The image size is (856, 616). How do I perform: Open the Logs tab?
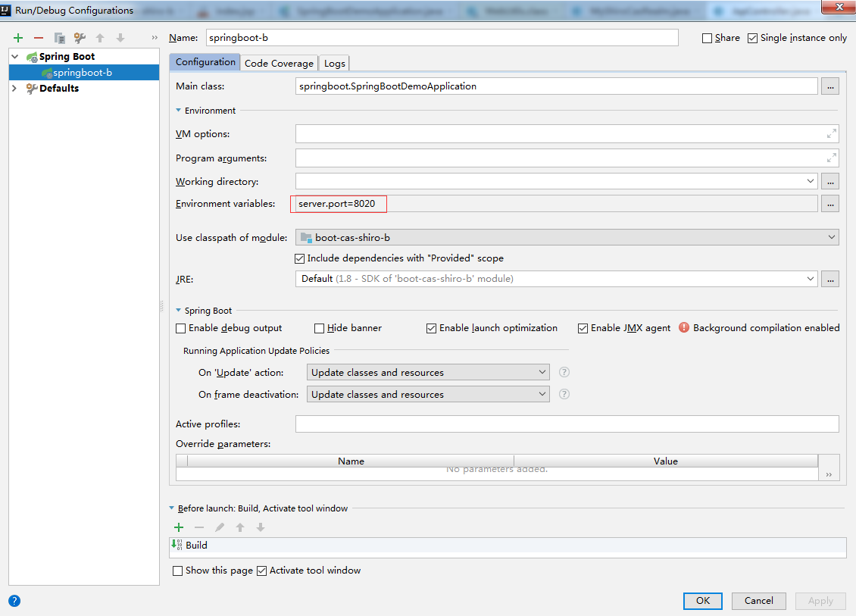[333, 63]
